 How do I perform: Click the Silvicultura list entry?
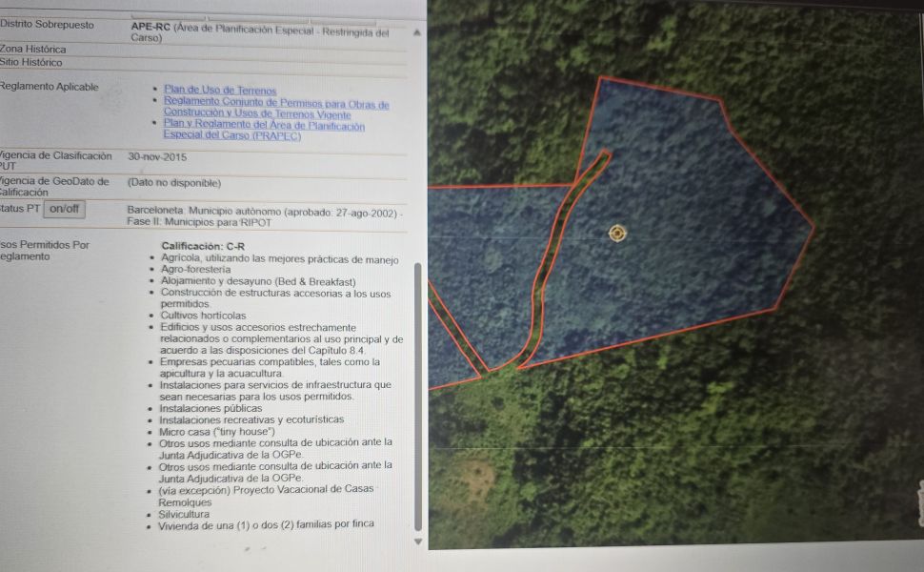pos(185,513)
